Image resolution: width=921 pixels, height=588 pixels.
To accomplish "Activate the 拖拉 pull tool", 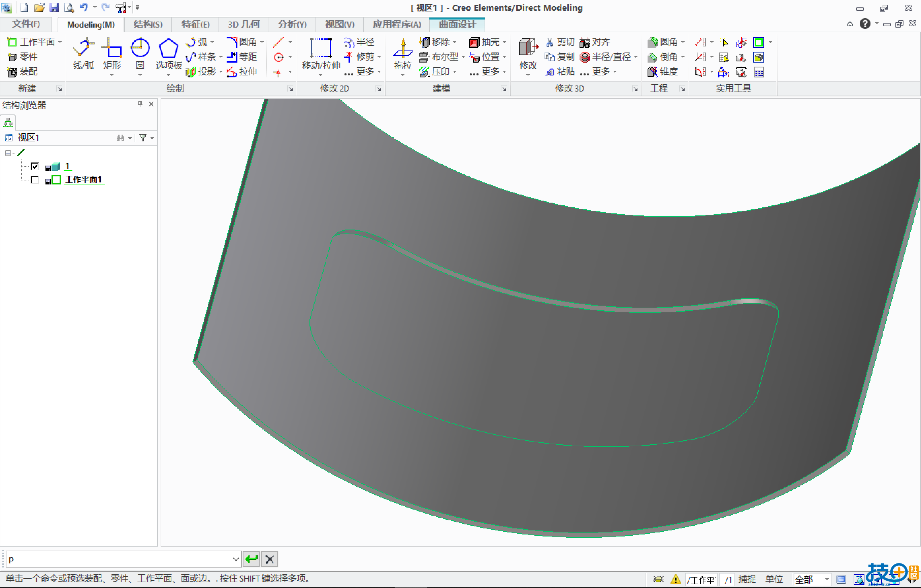I will click(403, 54).
